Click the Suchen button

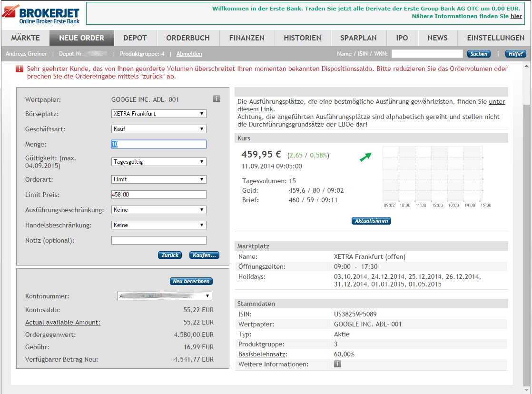(x=479, y=54)
